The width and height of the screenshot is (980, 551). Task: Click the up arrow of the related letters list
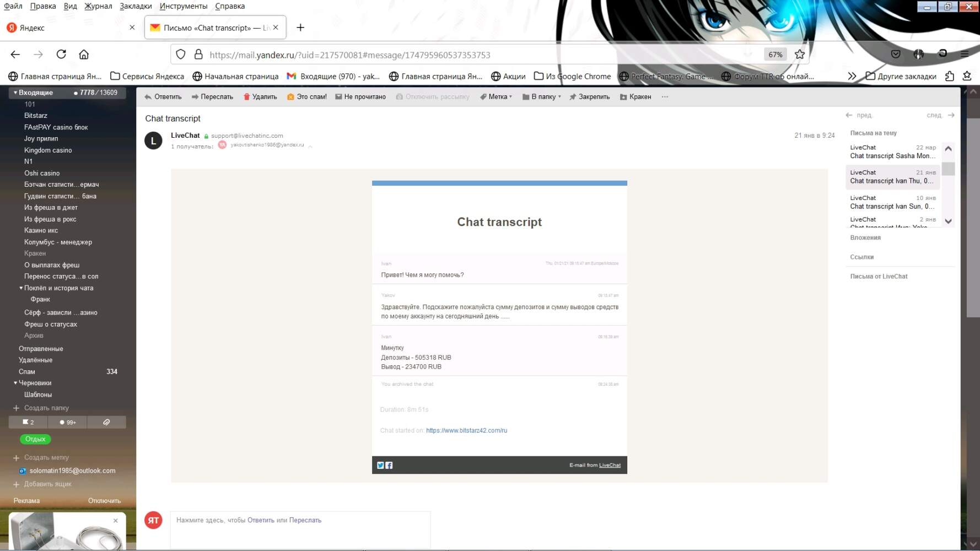point(948,149)
